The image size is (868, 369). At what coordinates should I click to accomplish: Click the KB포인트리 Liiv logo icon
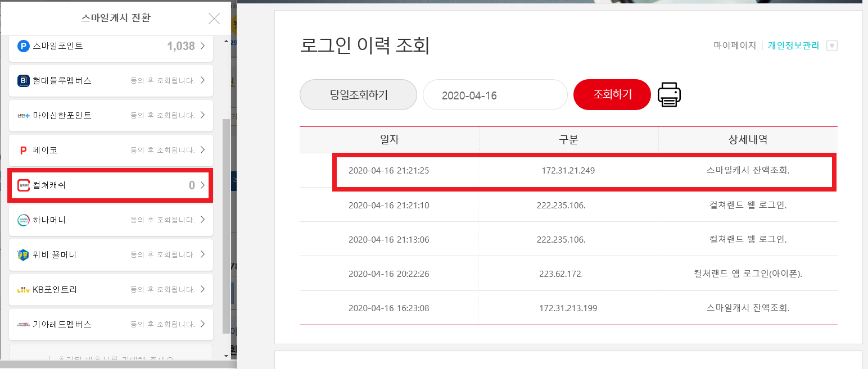click(x=23, y=290)
